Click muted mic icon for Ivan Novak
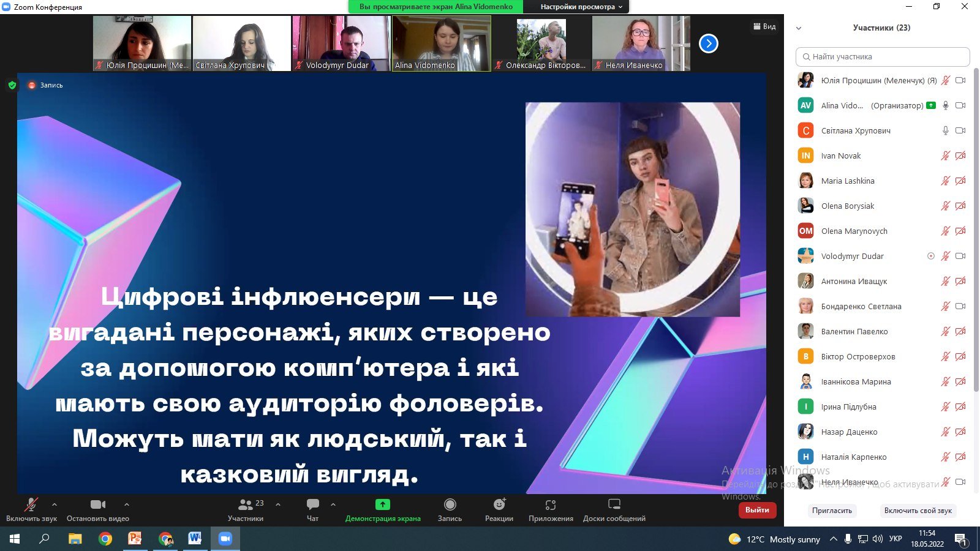Viewport: 980px width, 551px height. tap(946, 156)
